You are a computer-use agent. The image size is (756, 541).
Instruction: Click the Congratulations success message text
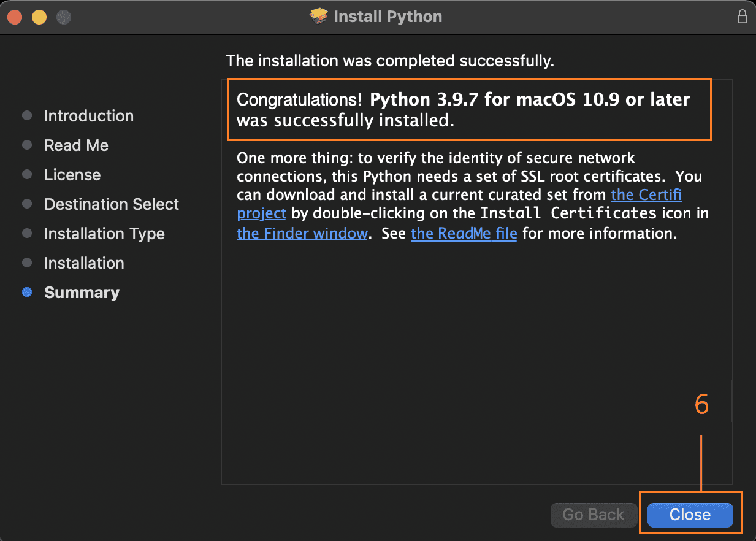click(x=463, y=110)
